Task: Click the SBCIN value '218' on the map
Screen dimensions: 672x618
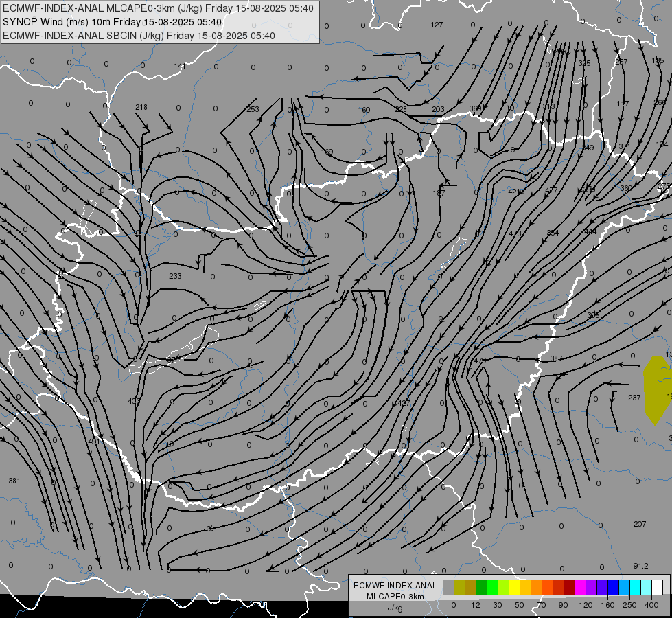Action: point(141,107)
